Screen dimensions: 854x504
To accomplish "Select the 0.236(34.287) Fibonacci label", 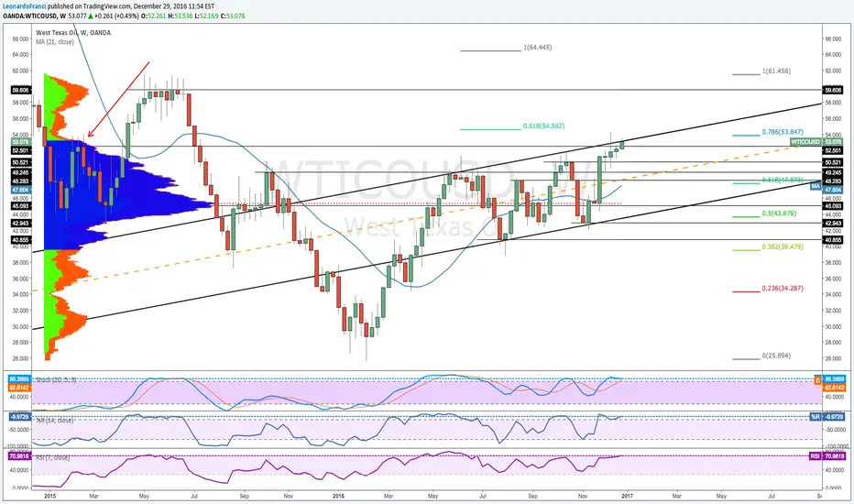I will tap(783, 289).
